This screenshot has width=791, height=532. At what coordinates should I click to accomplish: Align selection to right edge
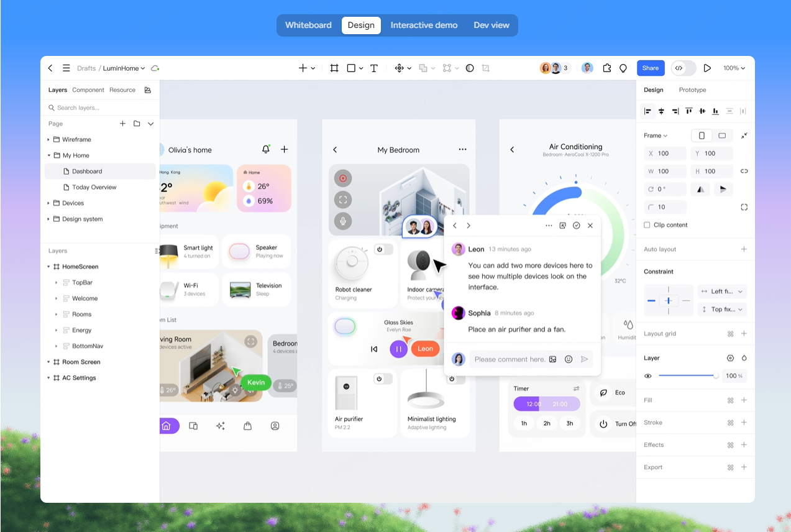coord(675,111)
